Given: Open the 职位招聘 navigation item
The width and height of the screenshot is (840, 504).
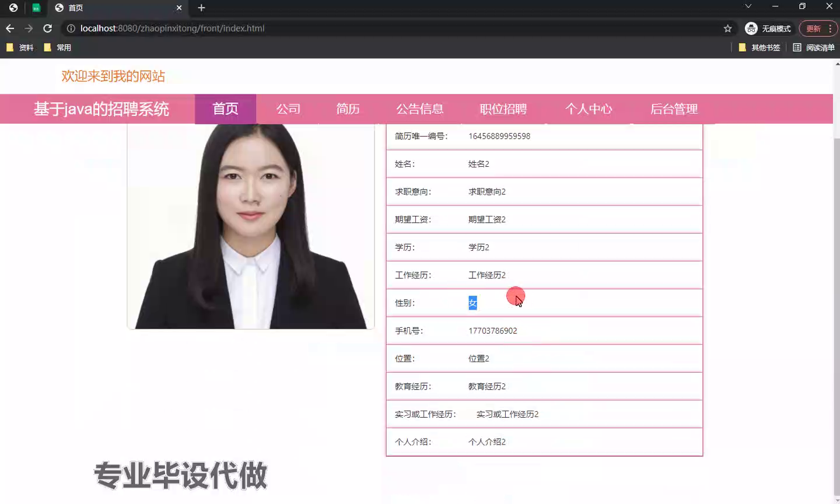Looking at the screenshot, I should pos(503,109).
